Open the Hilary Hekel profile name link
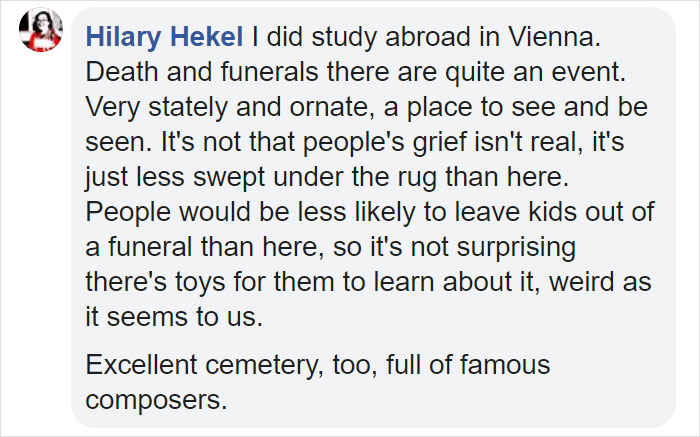This screenshot has height=437, width=700. [x=165, y=39]
